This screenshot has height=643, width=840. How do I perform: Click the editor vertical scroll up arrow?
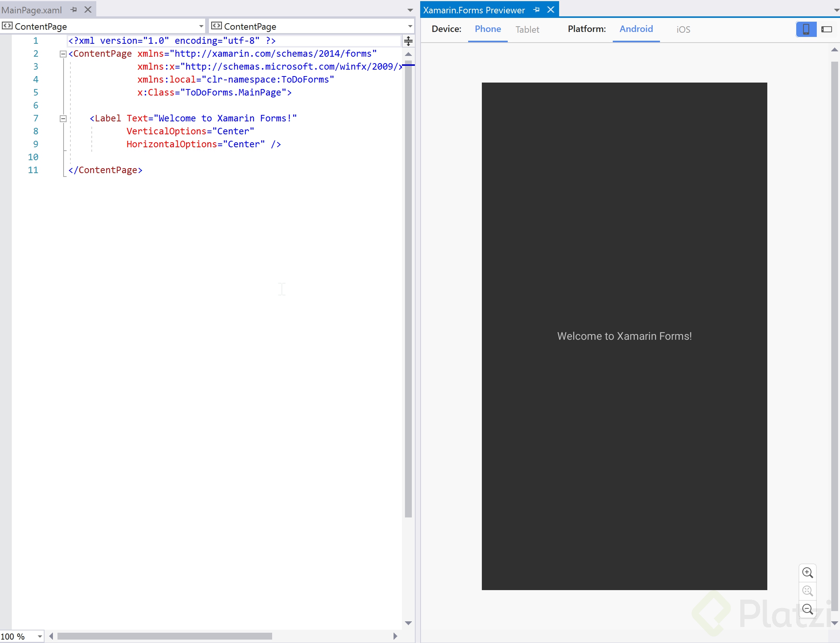408,54
